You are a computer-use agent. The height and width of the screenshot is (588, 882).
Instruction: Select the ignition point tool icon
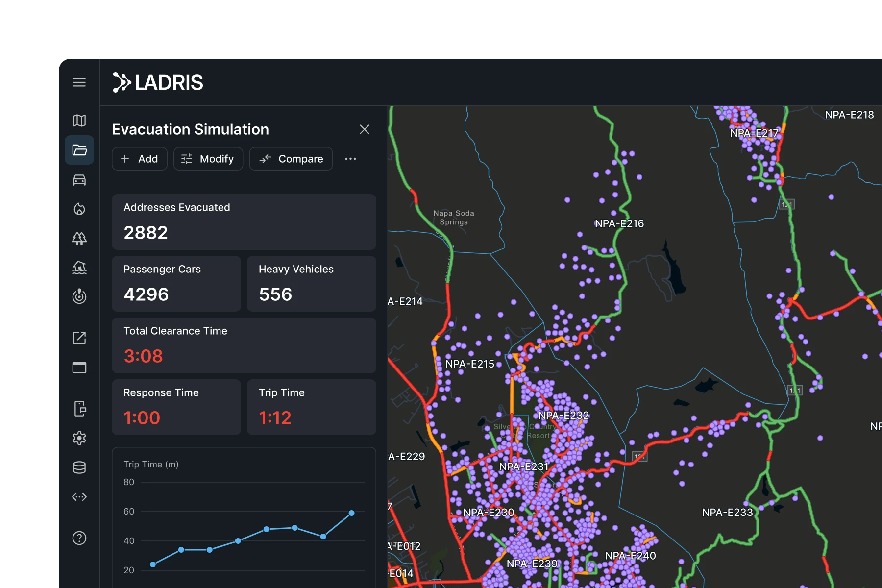pyautogui.click(x=79, y=297)
